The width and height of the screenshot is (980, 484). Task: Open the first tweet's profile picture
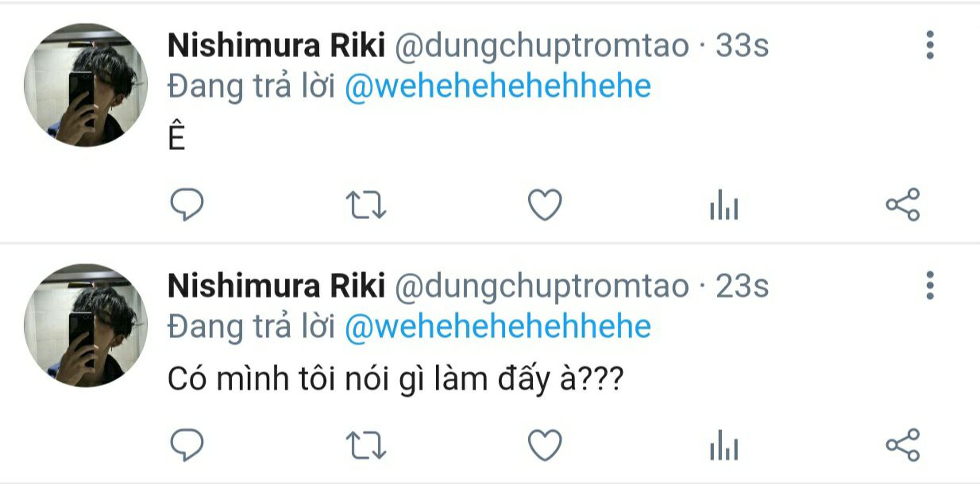coord(85,86)
